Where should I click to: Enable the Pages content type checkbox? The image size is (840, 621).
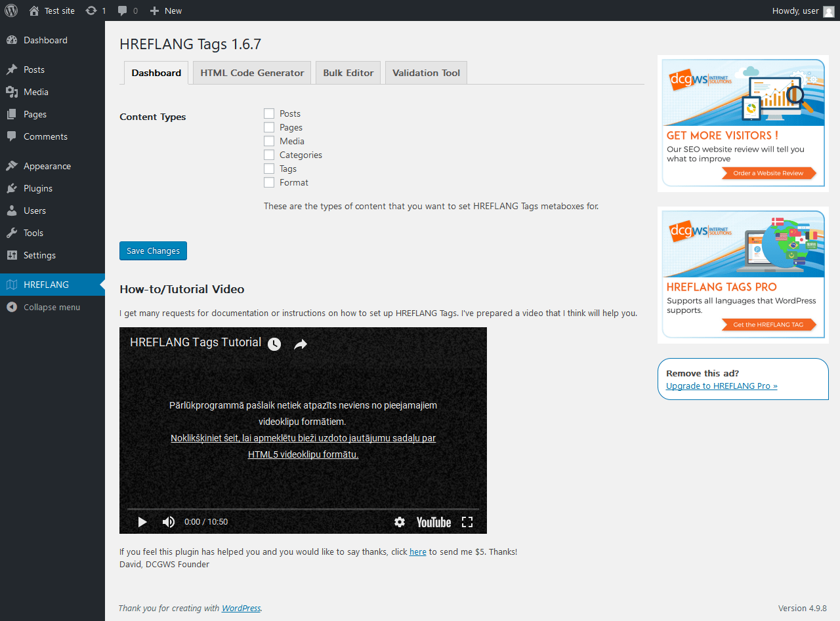pyautogui.click(x=269, y=127)
